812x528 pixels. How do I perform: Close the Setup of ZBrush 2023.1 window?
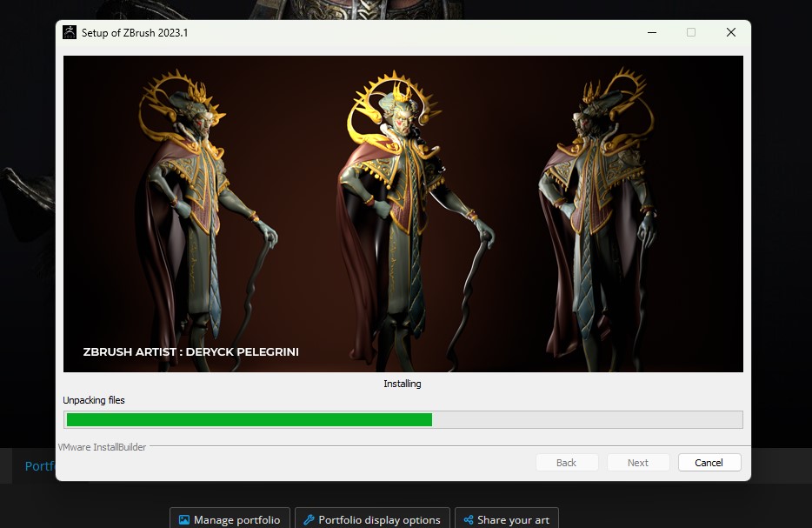[730, 32]
